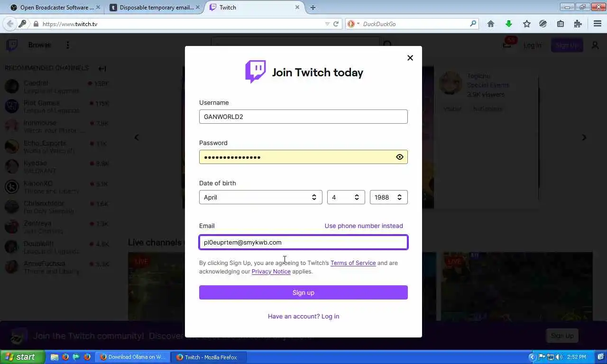The image size is (607, 364).
Task: Show the password with the eye icon
Action: [x=400, y=157]
